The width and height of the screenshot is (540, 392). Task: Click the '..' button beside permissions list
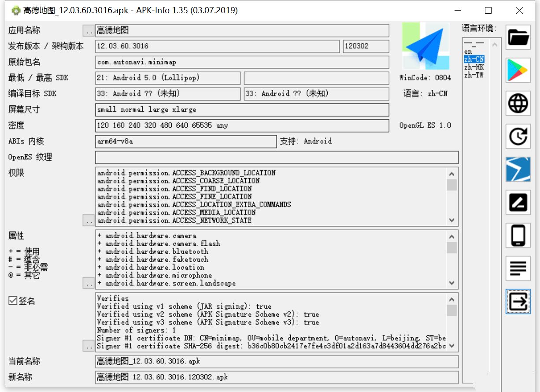pyautogui.click(x=89, y=220)
